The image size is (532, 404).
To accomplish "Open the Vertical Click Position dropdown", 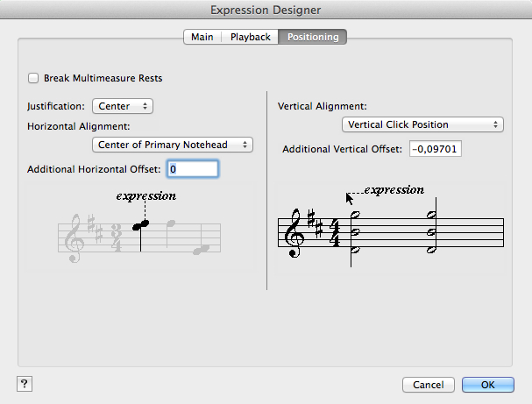I will click(x=422, y=124).
